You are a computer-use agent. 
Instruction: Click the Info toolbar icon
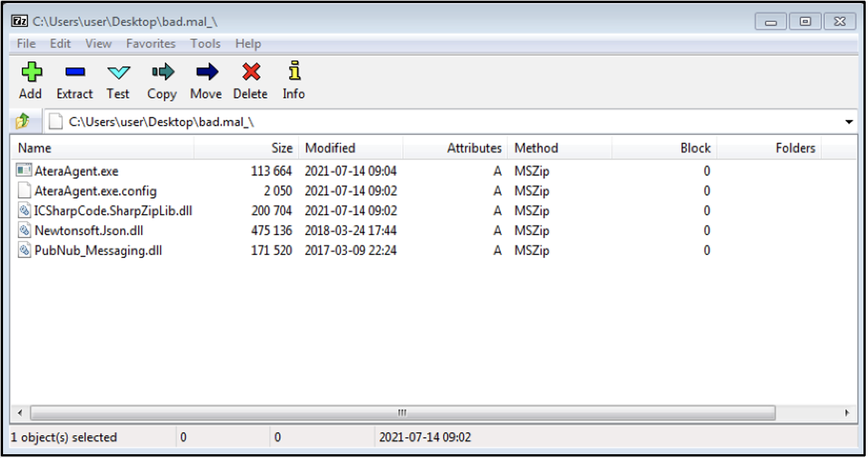(x=294, y=71)
